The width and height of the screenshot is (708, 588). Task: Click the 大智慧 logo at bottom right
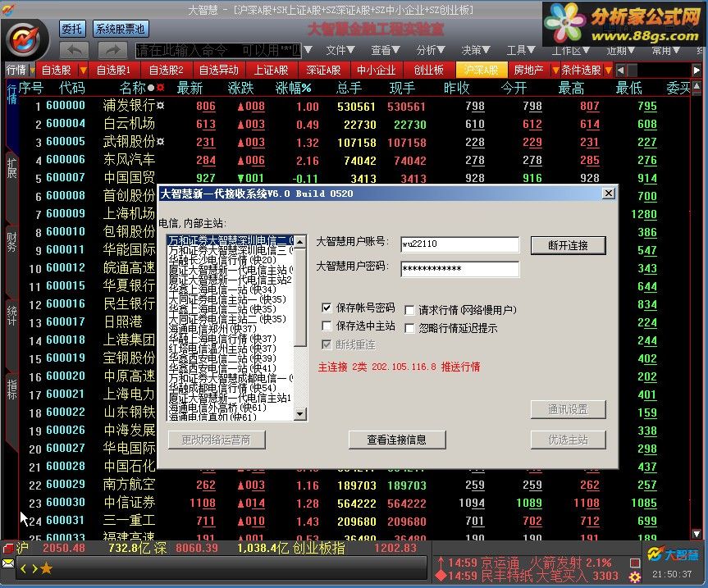[673, 554]
